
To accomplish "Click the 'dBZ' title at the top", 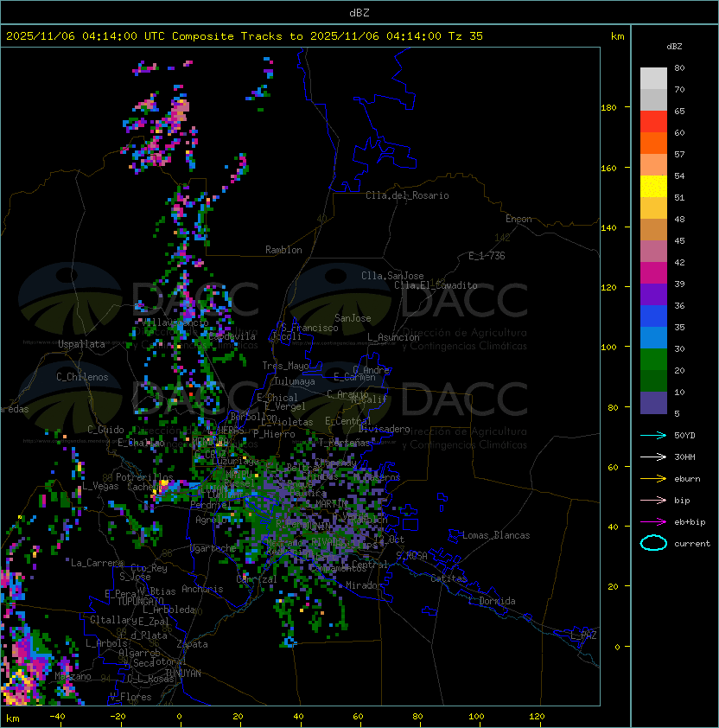I will pyautogui.click(x=359, y=13).
